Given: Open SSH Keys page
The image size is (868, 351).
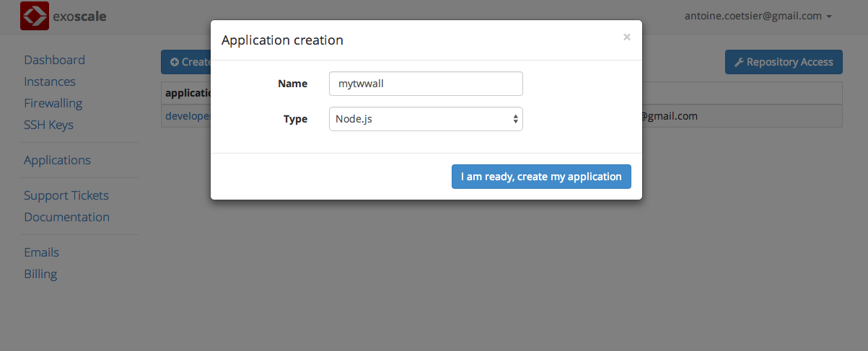Looking at the screenshot, I should coord(48,125).
